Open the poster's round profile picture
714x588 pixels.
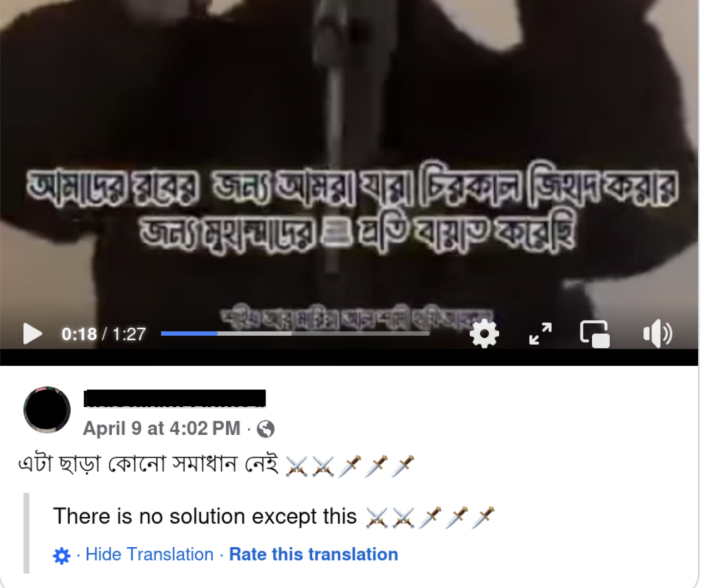(x=47, y=410)
